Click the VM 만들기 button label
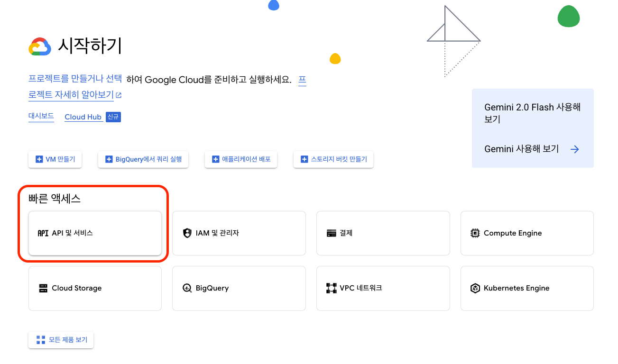Screen dimensions: 618x364 pyautogui.click(x=60, y=159)
